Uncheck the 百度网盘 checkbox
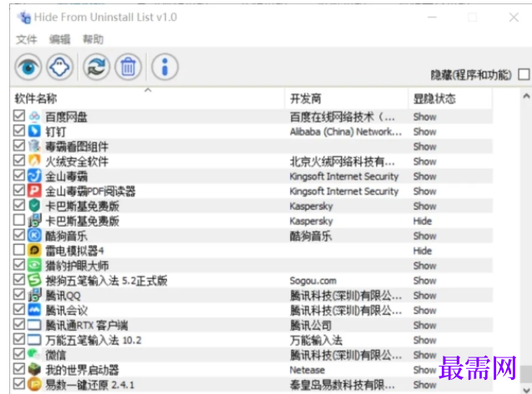Viewport: 532px width, 394px height. click(x=19, y=116)
